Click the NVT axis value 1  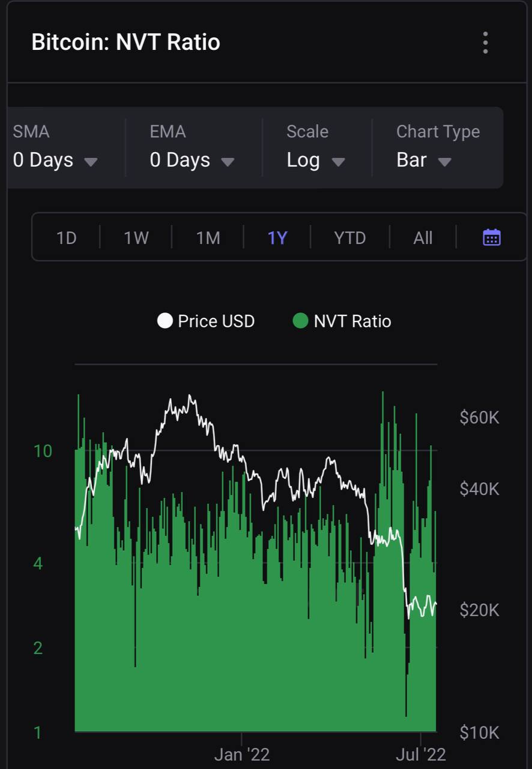[38, 732]
